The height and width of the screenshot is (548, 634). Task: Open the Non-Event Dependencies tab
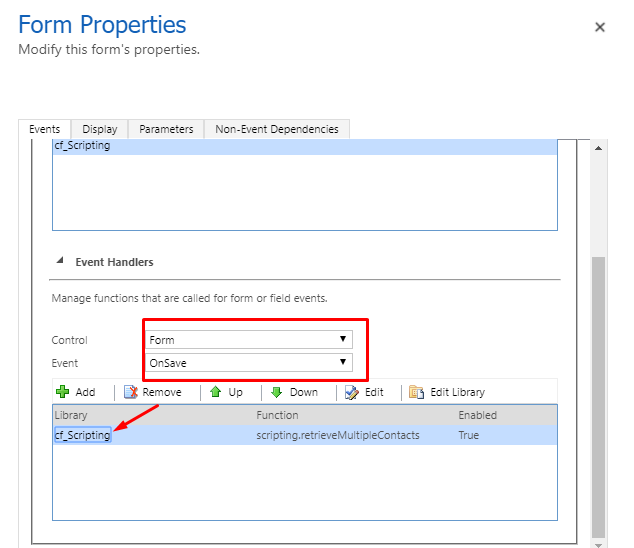[x=277, y=129]
